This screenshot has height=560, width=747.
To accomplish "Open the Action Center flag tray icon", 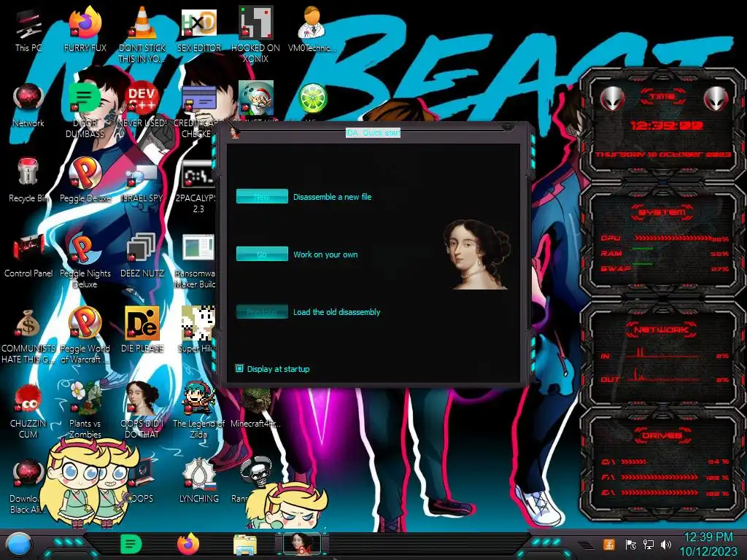I will tap(631, 544).
